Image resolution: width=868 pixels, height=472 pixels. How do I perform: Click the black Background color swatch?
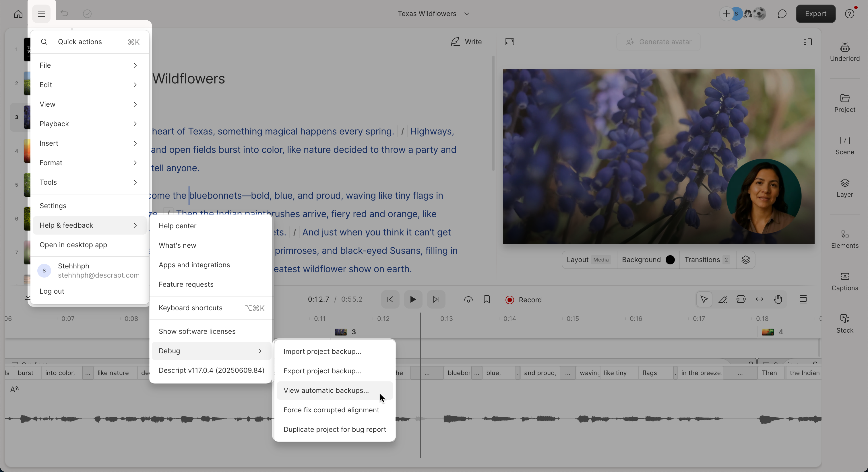point(670,260)
